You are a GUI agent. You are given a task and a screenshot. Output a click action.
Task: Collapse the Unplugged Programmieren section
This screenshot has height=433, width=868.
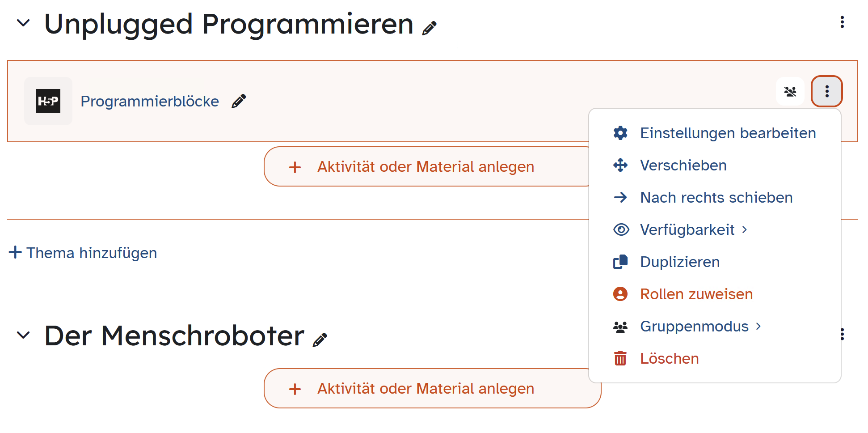click(x=23, y=22)
